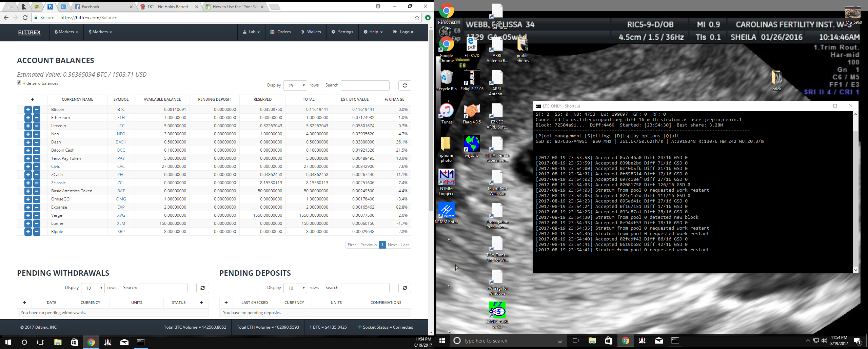Click the Bitcoin row deposit plus icon
This screenshot has width=868, height=349.
pos(28,110)
